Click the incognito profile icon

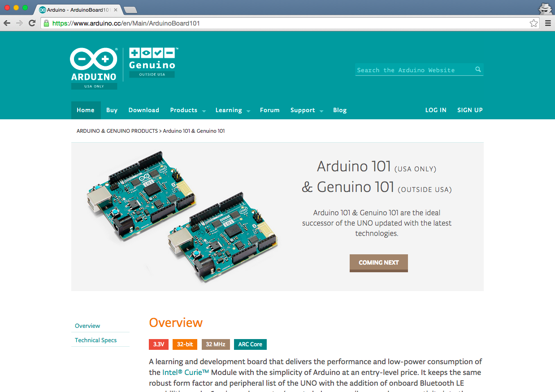(545, 8)
